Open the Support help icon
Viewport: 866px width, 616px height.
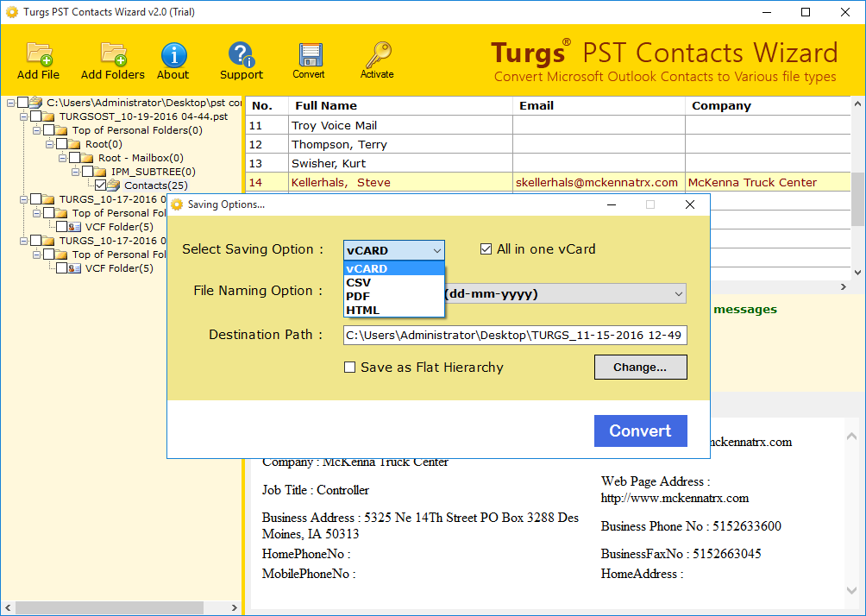click(242, 54)
